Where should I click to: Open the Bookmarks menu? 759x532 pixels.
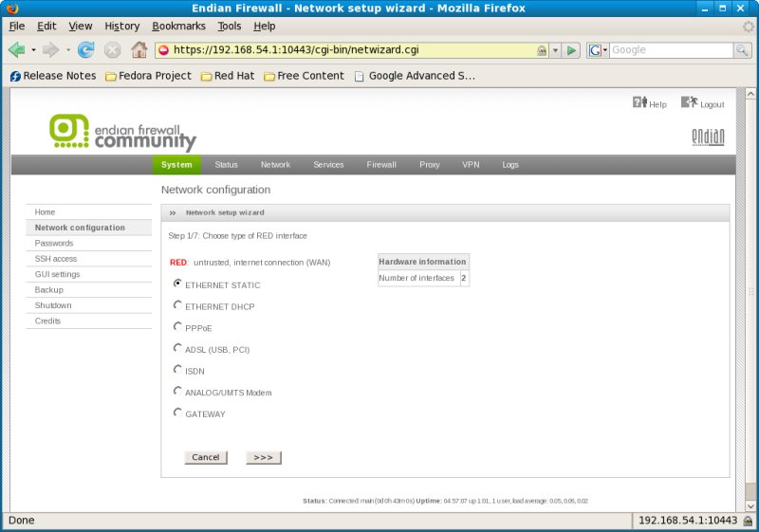[178, 27]
